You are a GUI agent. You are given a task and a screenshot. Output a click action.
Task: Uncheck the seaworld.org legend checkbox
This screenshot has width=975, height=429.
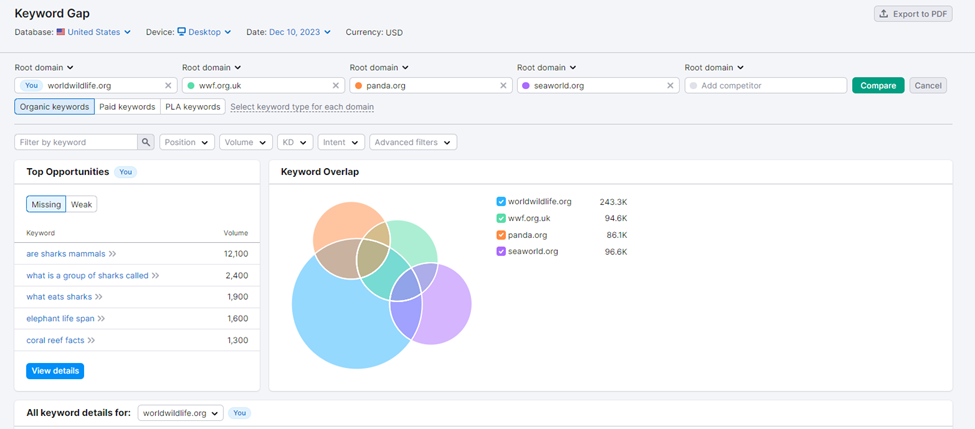point(501,252)
